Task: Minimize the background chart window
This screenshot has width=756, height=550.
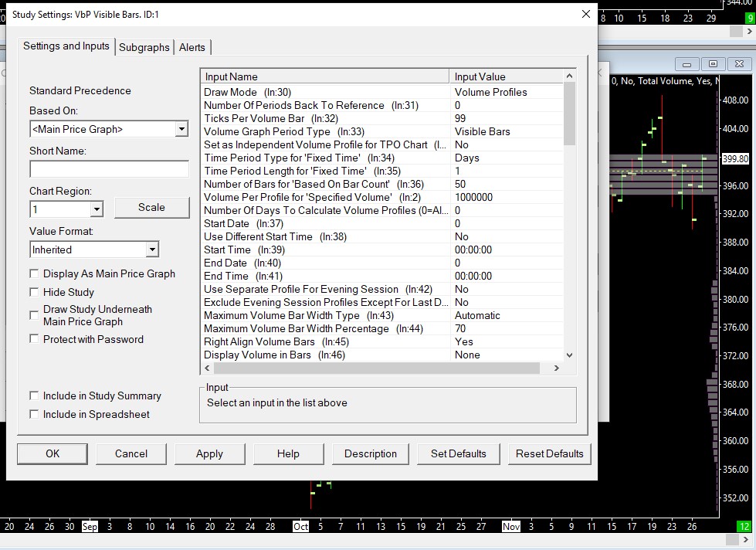Action: [x=687, y=64]
